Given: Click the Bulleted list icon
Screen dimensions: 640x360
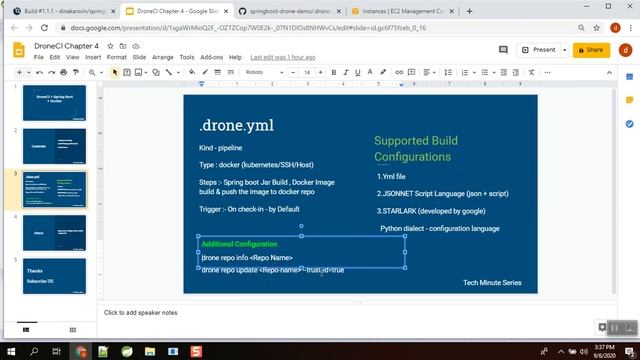Looking at the screenshot, I should 484,73.
